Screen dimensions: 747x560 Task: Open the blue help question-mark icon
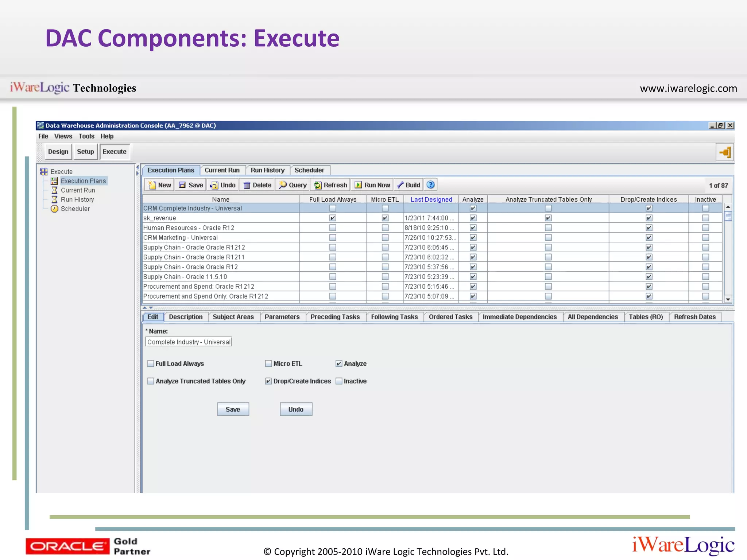click(x=430, y=184)
